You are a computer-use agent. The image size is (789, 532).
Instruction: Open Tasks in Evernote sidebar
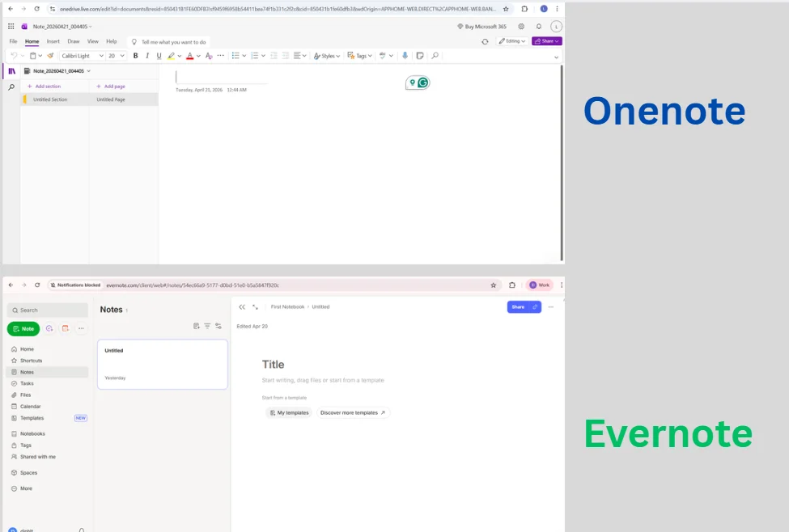(48, 383)
